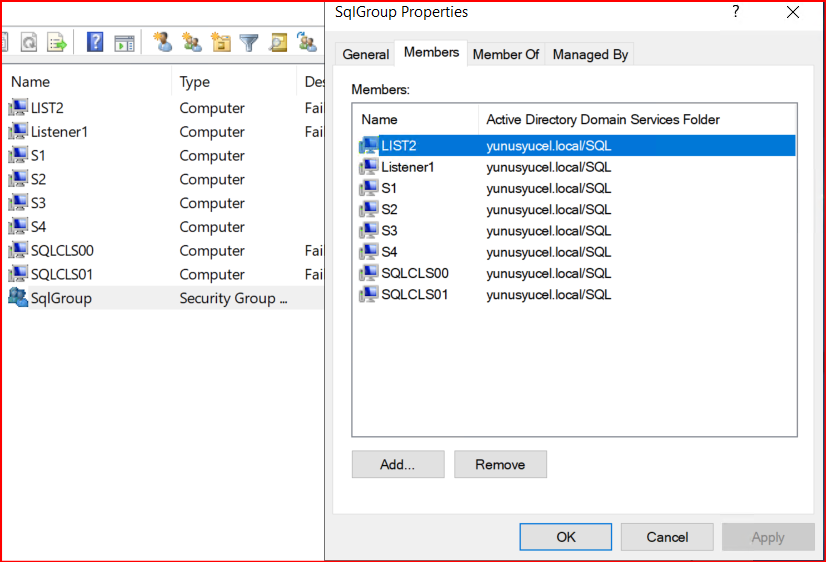The image size is (826, 562).
Task: Click the Find objects magnifier icon
Action: (x=278, y=42)
